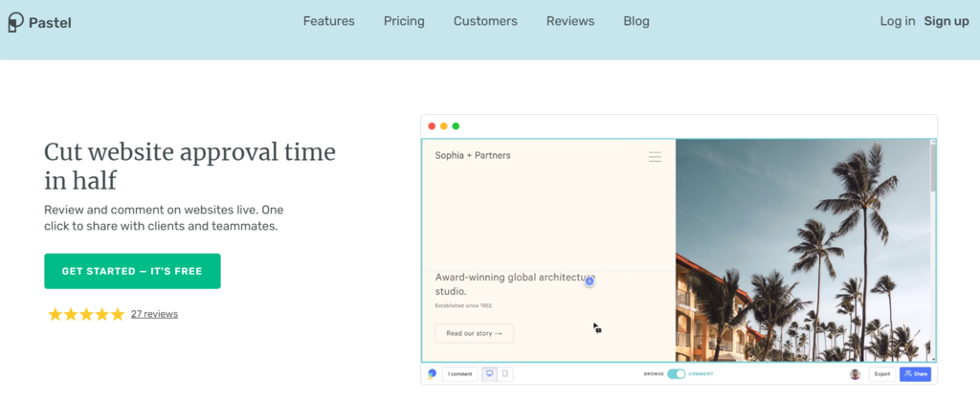The image size is (980, 403).
Task: Click Get Started — It's Free button
Action: pos(132,271)
